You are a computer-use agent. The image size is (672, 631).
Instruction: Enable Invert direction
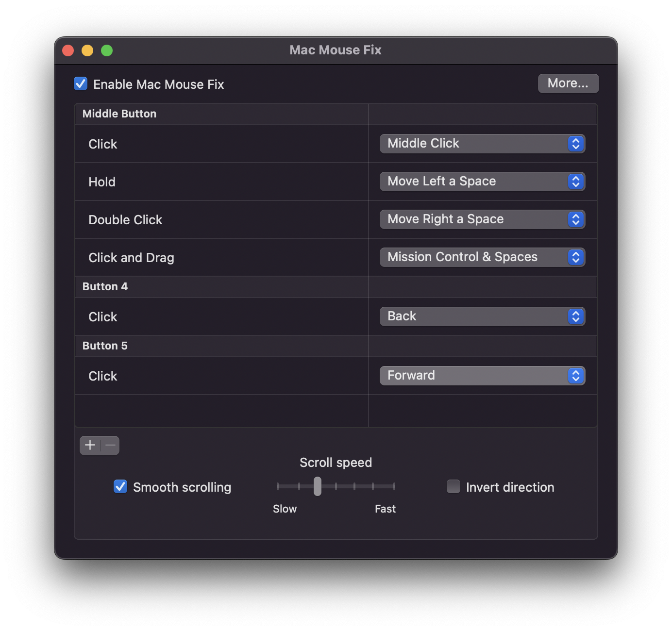453,486
